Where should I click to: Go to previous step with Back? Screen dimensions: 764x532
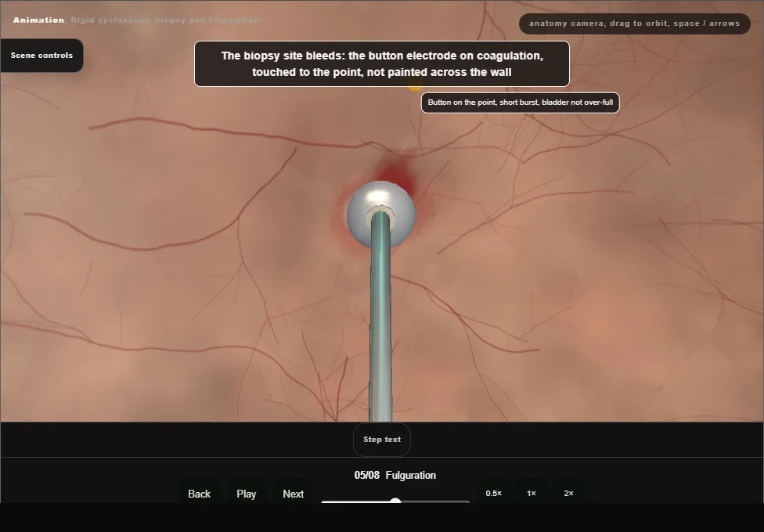click(x=200, y=494)
